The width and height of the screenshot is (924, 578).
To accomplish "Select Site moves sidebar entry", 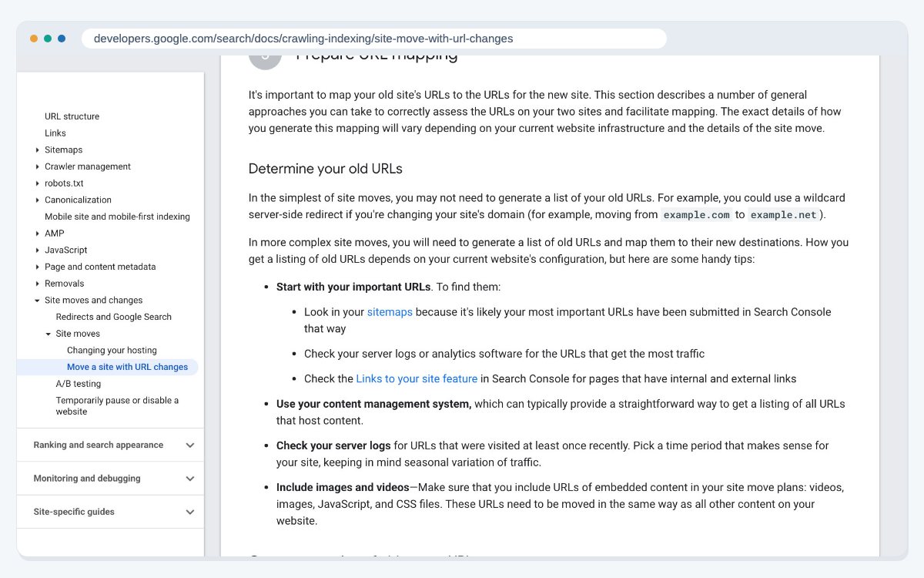I will 78,334.
